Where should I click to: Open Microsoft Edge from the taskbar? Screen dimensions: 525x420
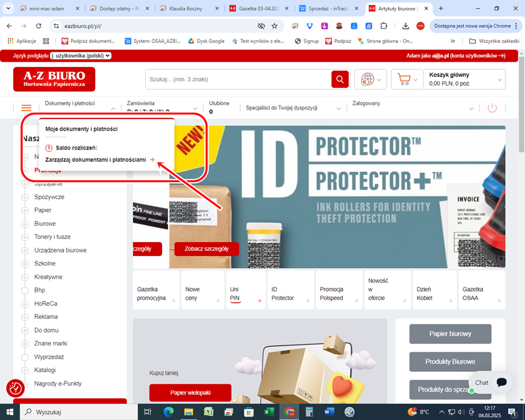click(x=168, y=412)
